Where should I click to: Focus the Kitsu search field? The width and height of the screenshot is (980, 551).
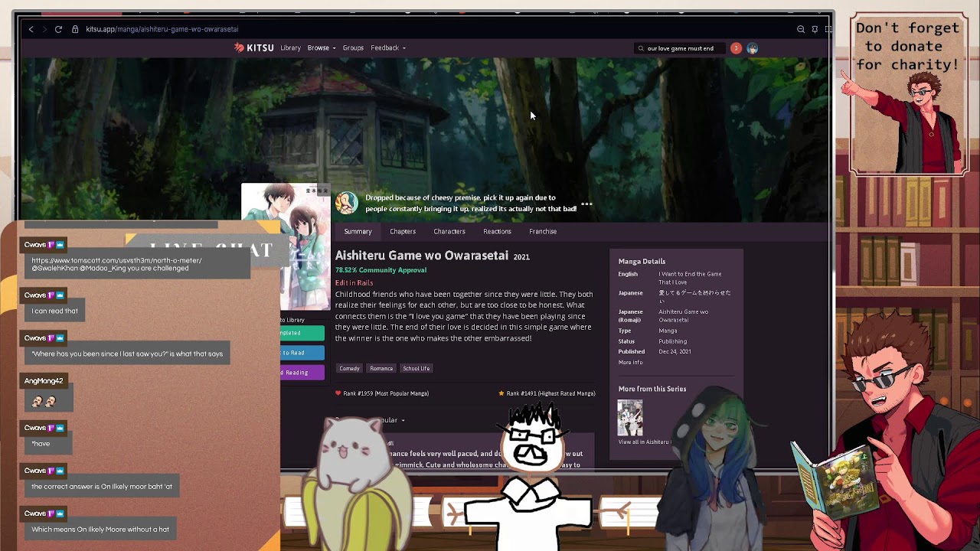[x=681, y=48]
